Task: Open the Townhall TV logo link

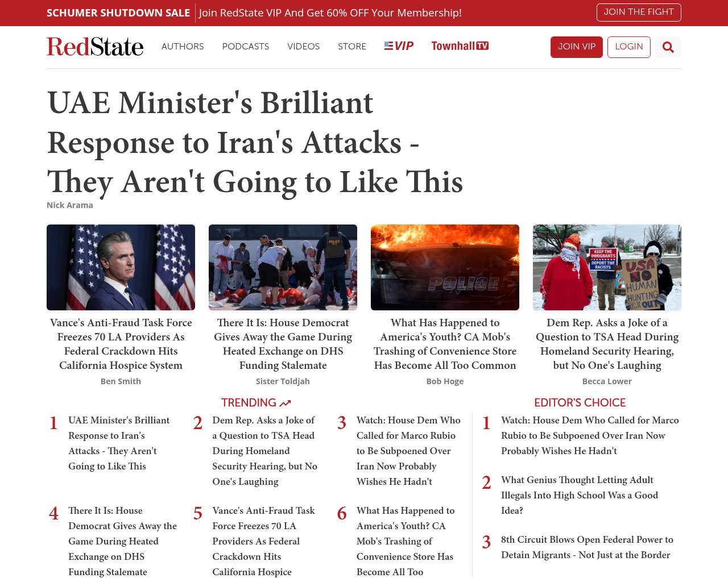Action: pos(460,46)
